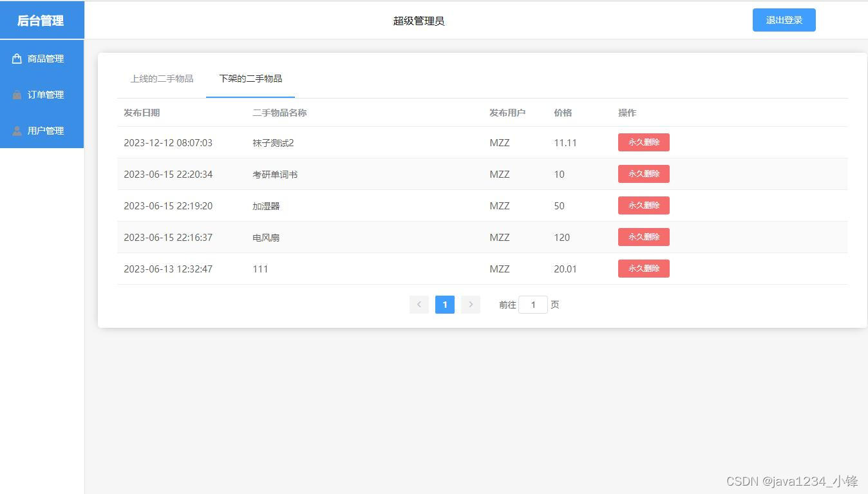
Task: Click item name 袜子测试2
Action: click(273, 143)
